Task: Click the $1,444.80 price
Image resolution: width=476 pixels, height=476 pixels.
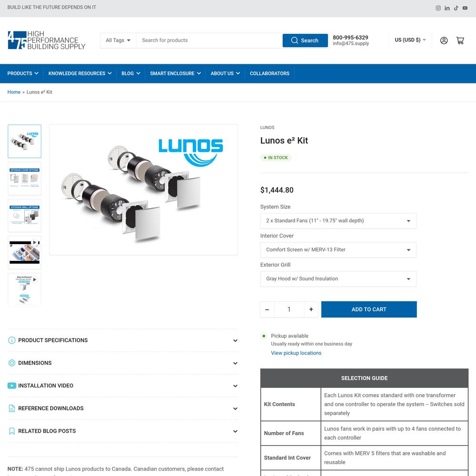Action: coord(277,190)
